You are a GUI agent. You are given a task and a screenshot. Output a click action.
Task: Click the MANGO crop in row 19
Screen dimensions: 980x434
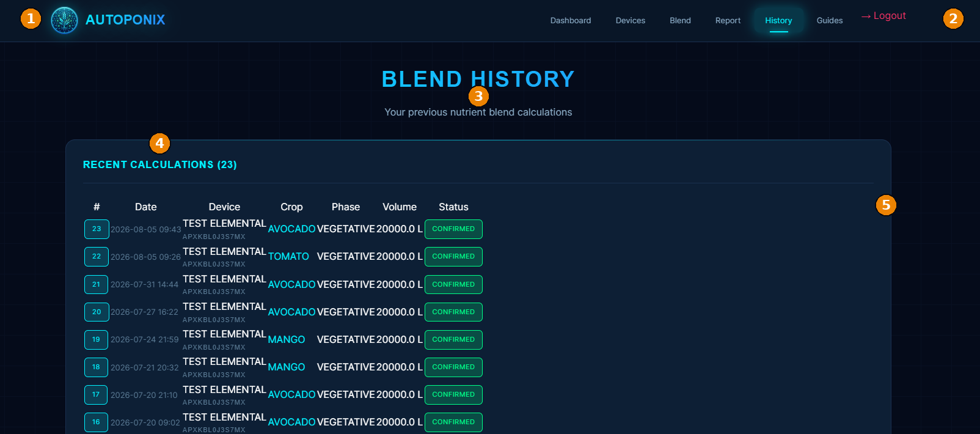point(287,339)
